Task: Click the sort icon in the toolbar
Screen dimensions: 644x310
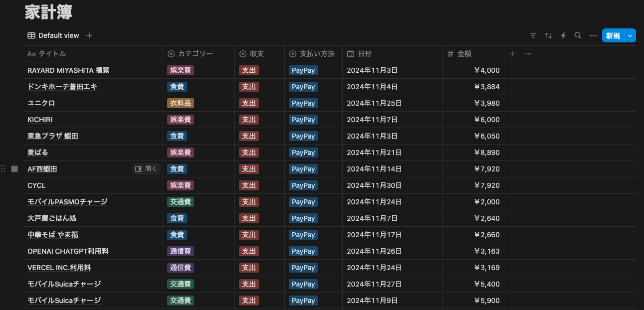Action: [548, 35]
